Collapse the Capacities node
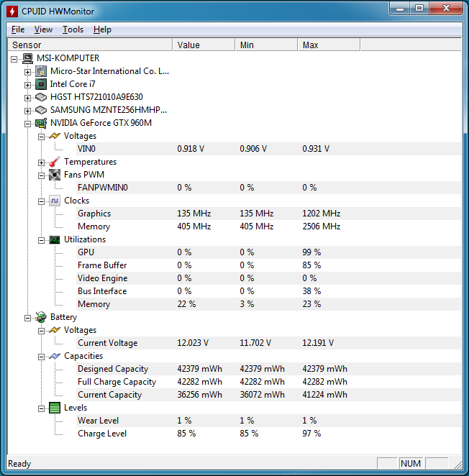 41,357
